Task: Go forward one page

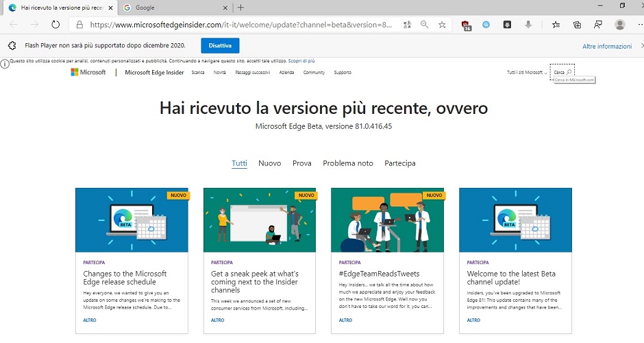Action: pyautogui.click(x=34, y=25)
